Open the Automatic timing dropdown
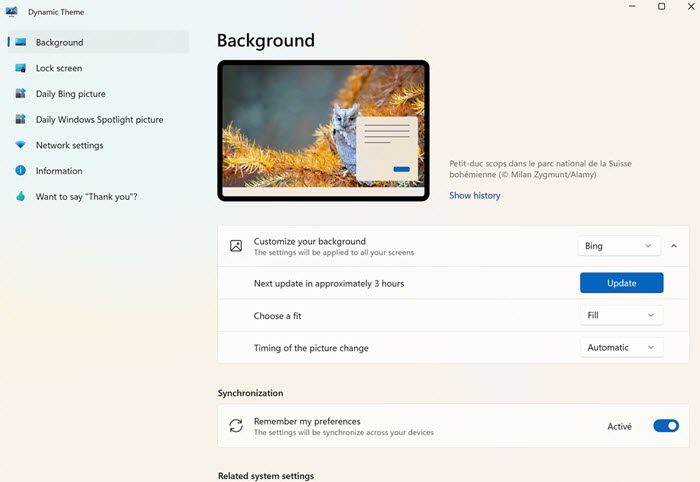Image resolution: width=700 pixels, height=482 pixels. [x=621, y=347]
